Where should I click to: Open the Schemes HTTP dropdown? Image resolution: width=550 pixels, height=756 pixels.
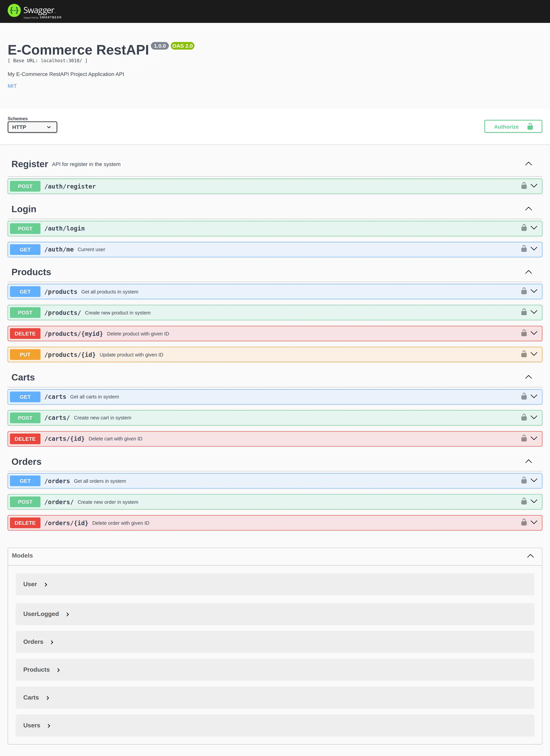tap(32, 127)
